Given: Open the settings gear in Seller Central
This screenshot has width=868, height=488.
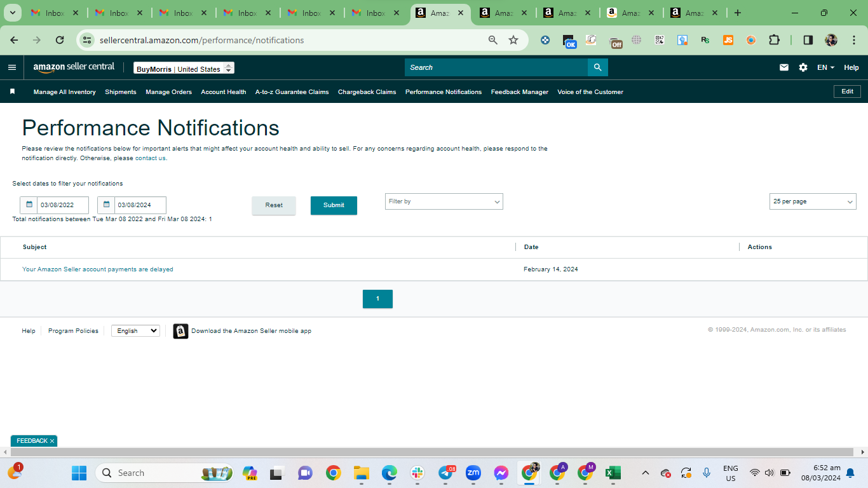Looking at the screenshot, I should pos(803,67).
